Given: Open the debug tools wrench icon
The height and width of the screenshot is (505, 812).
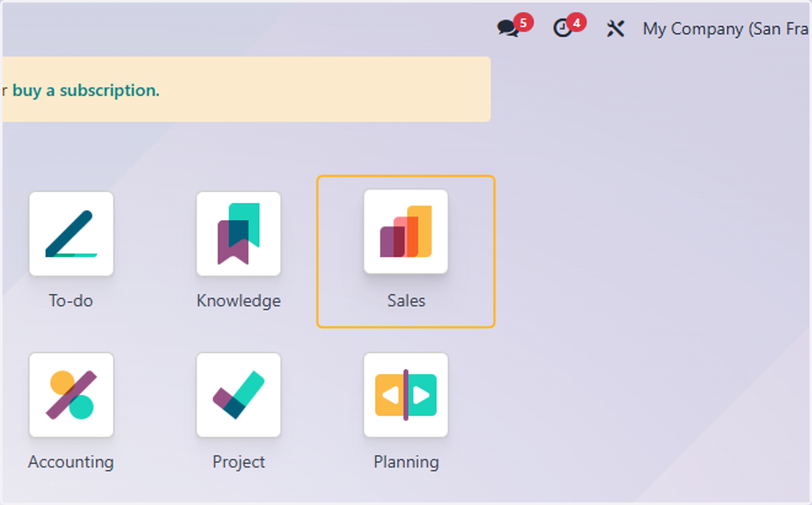Looking at the screenshot, I should tap(615, 28).
